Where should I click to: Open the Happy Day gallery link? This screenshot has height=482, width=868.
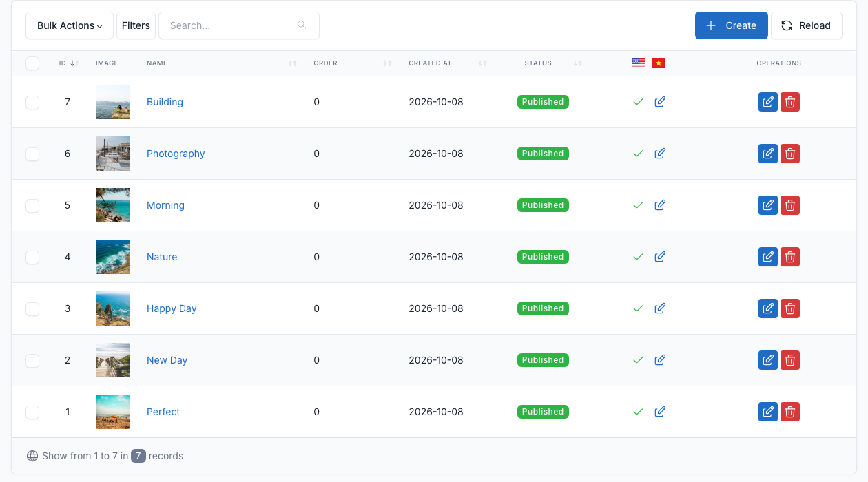coord(172,308)
